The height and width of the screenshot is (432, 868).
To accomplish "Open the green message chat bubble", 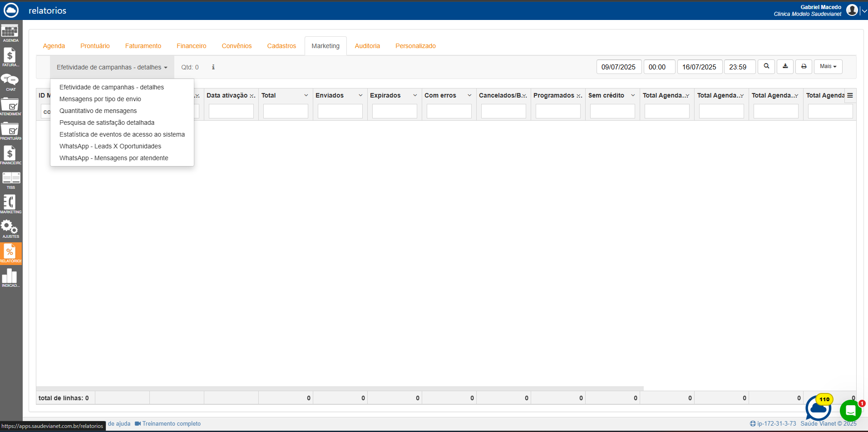I will 851,411.
